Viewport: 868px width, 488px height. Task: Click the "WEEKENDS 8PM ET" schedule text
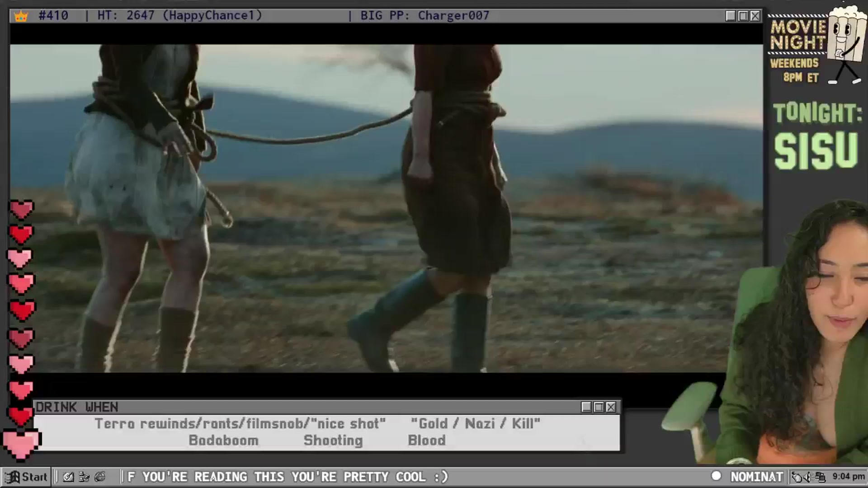coord(795,70)
